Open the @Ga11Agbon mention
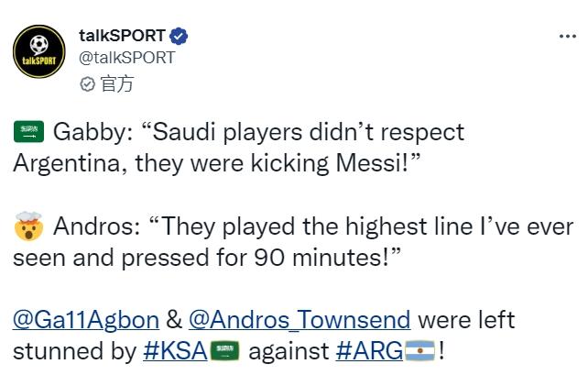Viewport: 588px width, 375px height. coord(86,320)
